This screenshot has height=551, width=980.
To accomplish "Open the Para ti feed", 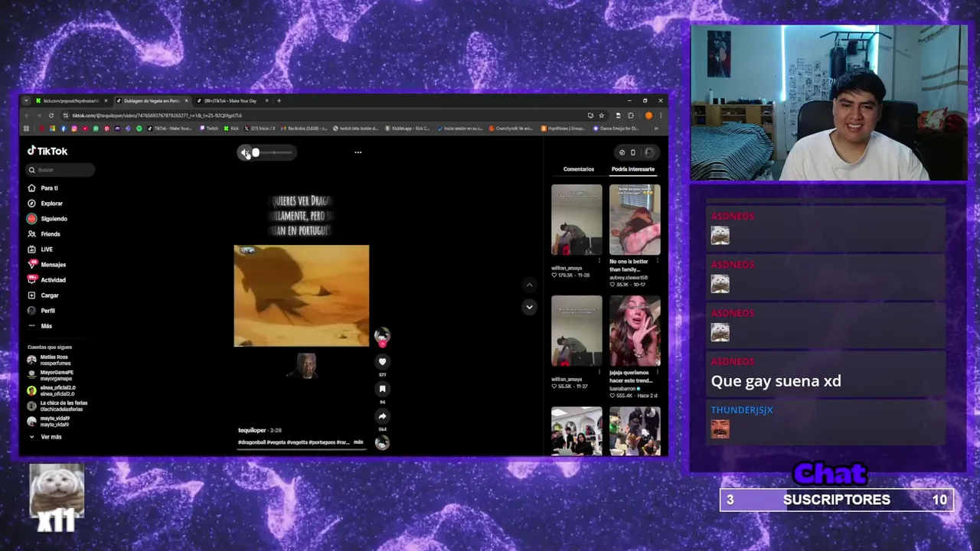I will click(43, 188).
